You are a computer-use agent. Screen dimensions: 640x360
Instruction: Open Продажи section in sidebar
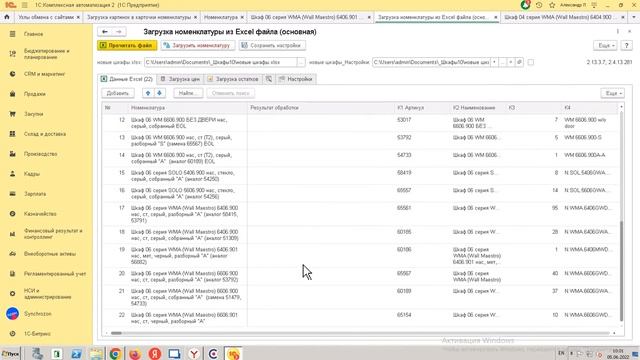(35, 94)
